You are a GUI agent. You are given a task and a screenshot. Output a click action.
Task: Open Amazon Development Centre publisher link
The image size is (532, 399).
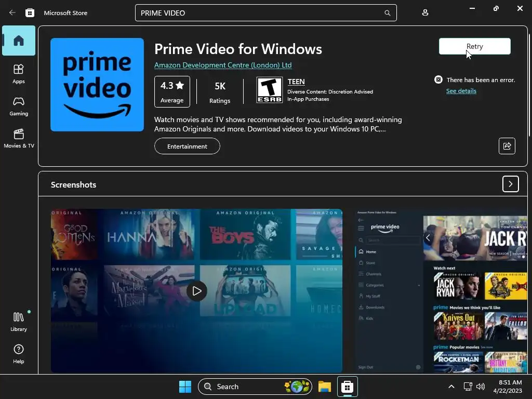223,65
